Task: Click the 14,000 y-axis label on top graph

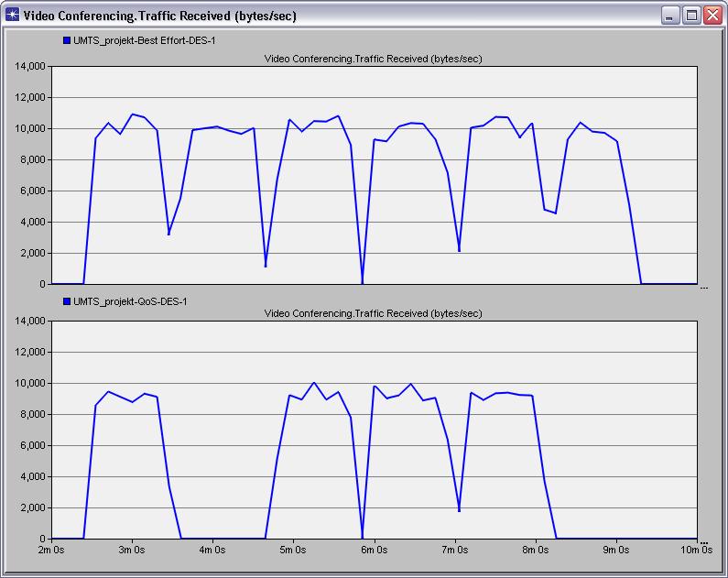Action: (30, 66)
